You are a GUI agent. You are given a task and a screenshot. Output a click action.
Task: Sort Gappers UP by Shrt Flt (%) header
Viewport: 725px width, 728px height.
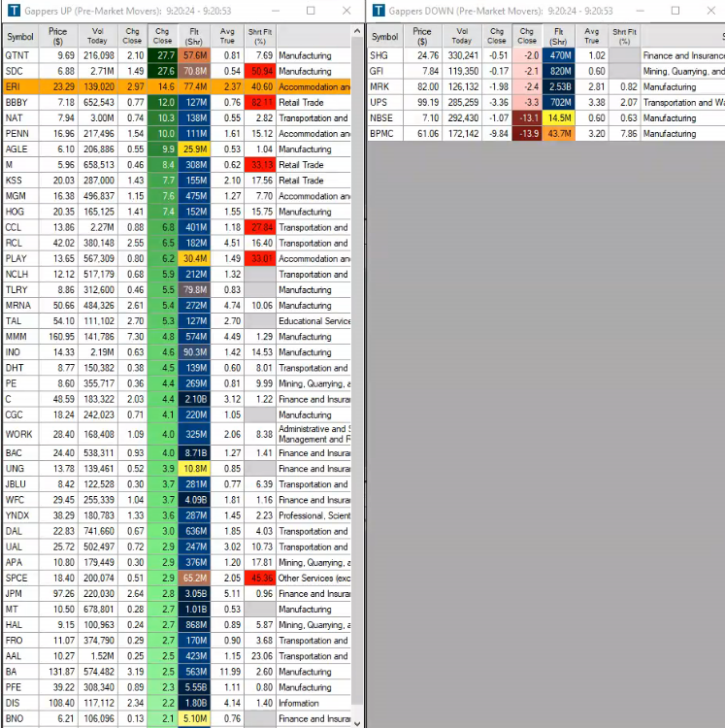point(260,36)
